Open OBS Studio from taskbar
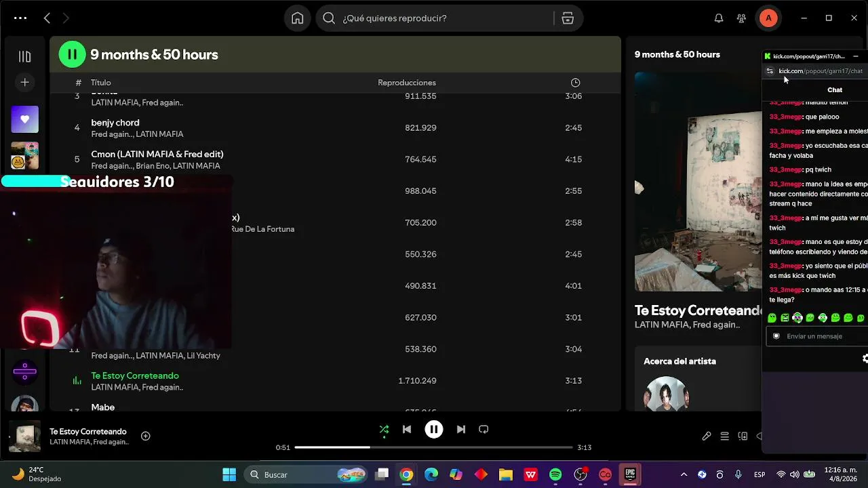Image resolution: width=868 pixels, height=488 pixels. click(x=580, y=474)
